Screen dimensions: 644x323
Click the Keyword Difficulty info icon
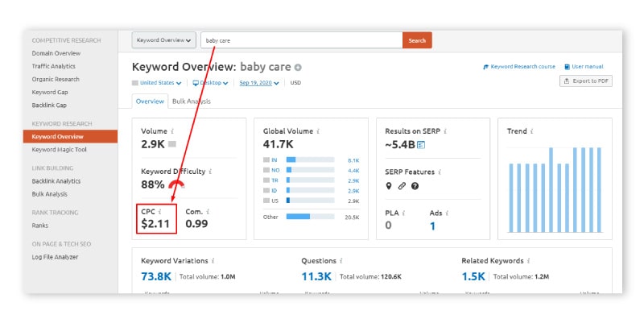[210, 172]
